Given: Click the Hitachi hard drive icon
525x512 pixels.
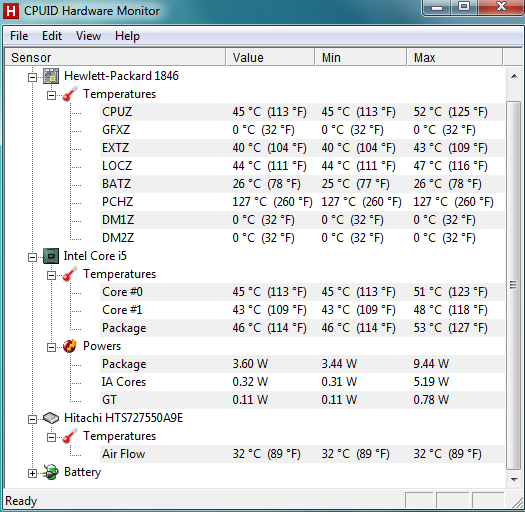Looking at the screenshot, I should (51, 418).
